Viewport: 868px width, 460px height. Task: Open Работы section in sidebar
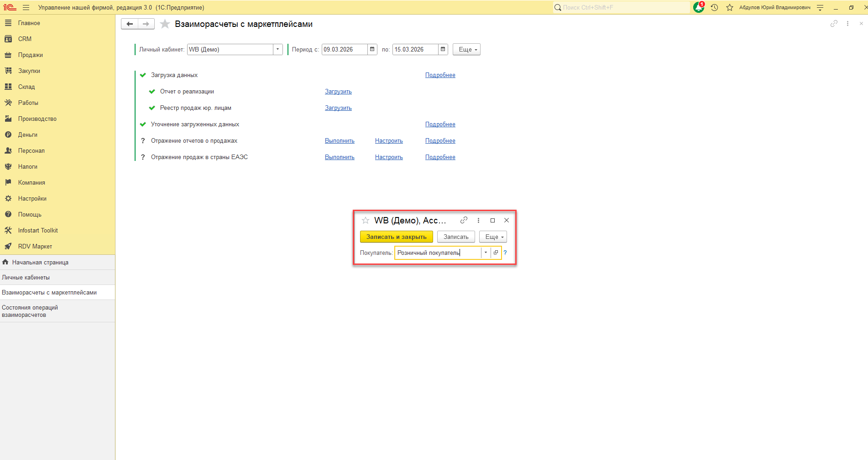(x=58, y=103)
